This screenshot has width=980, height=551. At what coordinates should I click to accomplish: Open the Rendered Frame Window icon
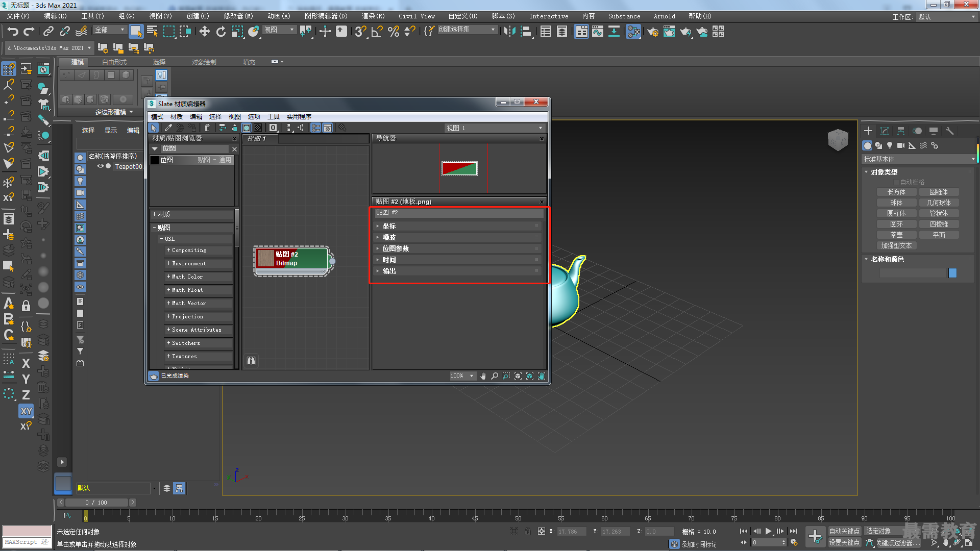pos(669,32)
